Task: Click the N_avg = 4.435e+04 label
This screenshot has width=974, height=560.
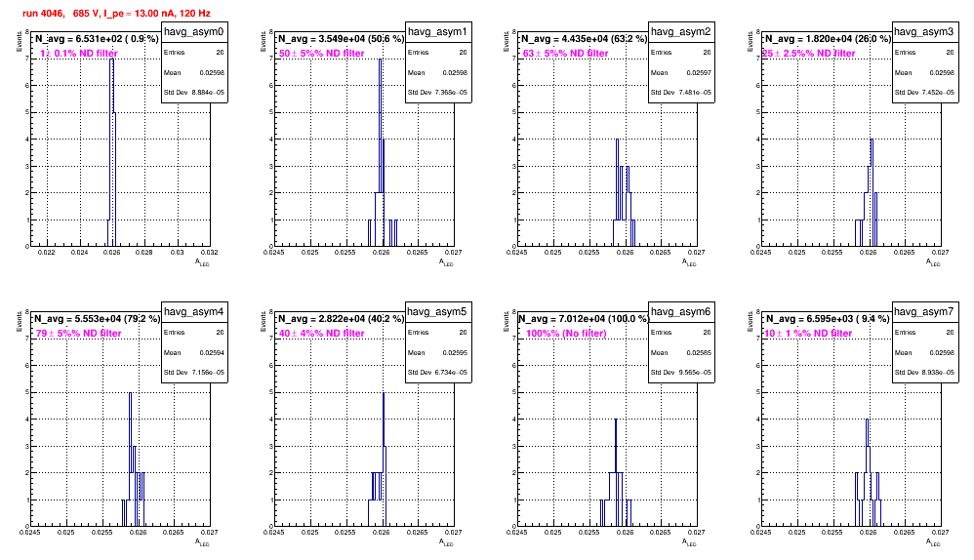Action: pyautogui.click(x=585, y=39)
